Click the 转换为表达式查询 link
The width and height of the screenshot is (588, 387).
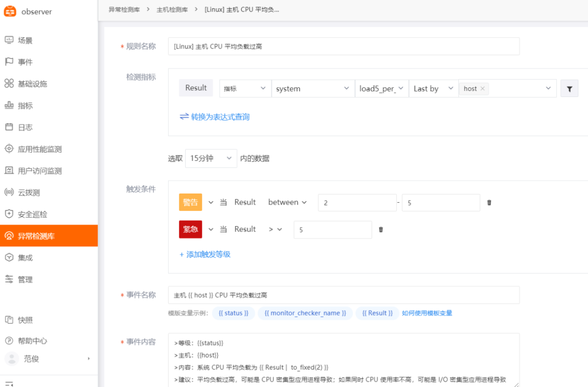(x=215, y=117)
